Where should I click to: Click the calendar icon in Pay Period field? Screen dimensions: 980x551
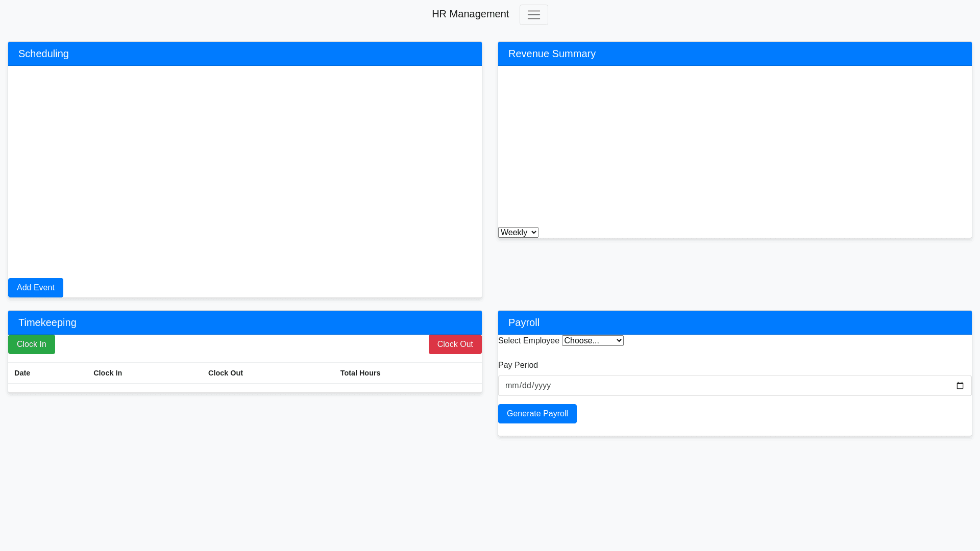tap(960, 386)
